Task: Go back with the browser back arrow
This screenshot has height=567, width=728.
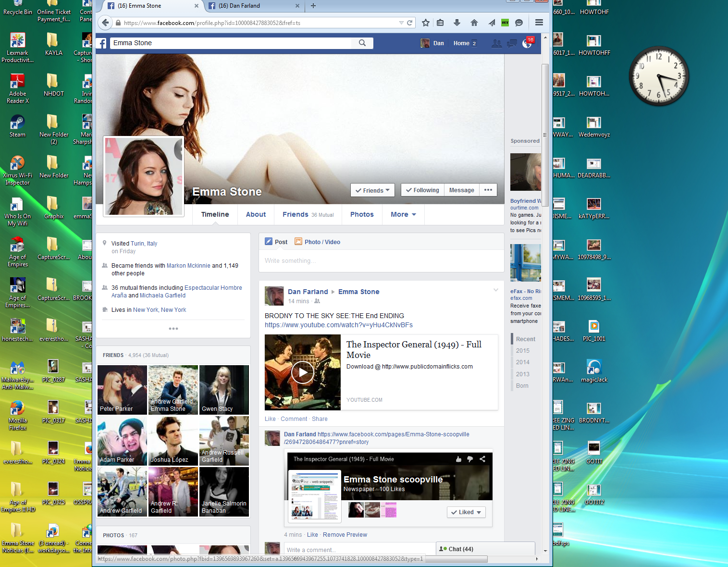Action: [105, 23]
